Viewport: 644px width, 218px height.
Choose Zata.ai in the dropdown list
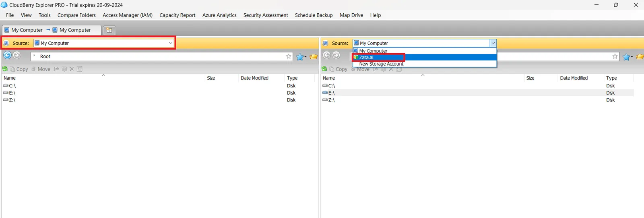[425, 57]
